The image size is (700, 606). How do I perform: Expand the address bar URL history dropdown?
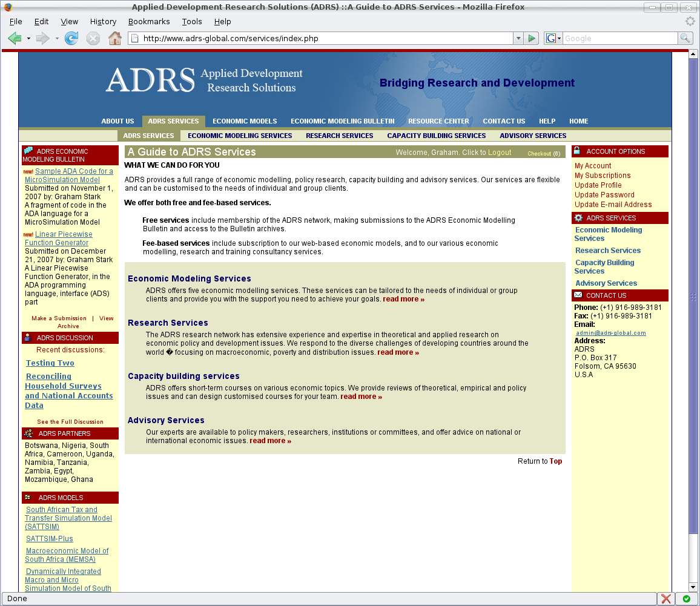point(518,38)
